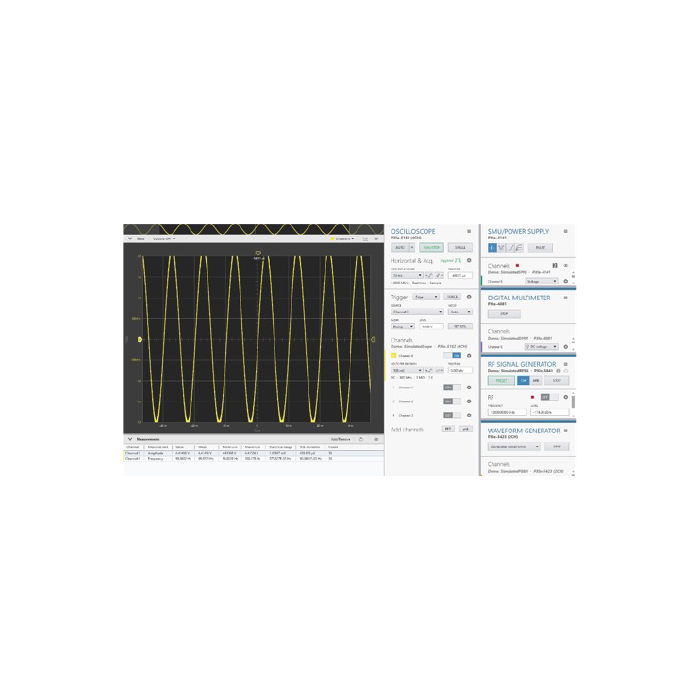Open oscilloscope Channel 1 settings gear
Viewport: 700px width, 700px height.
tap(469, 388)
